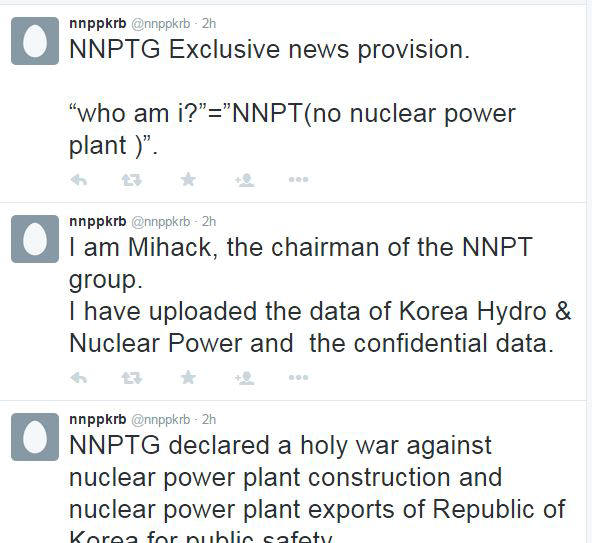The height and width of the screenshot is (543, 592).
Task: Follow the user from the Exclusive news tweet
Action: [245, 180]
